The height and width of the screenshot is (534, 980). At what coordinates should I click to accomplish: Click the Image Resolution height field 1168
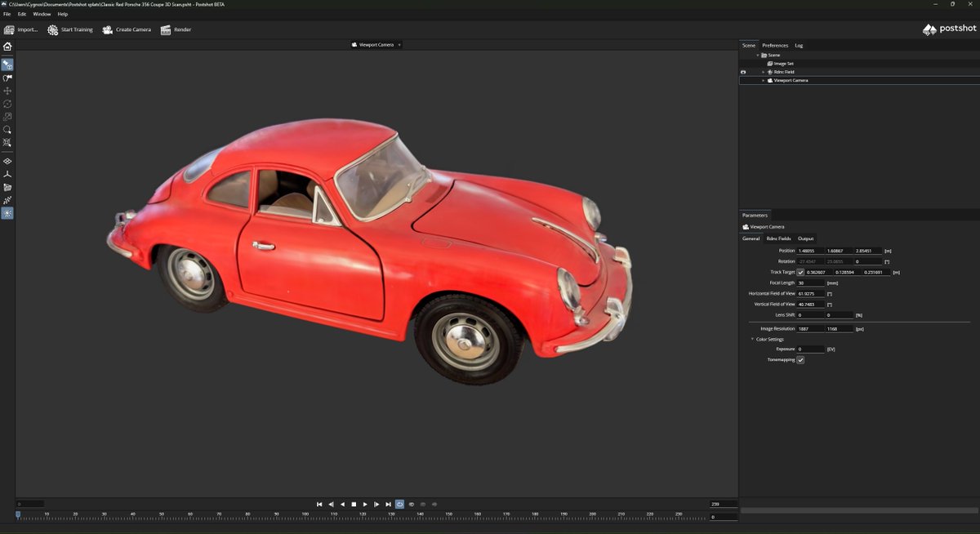coord(840,329)
